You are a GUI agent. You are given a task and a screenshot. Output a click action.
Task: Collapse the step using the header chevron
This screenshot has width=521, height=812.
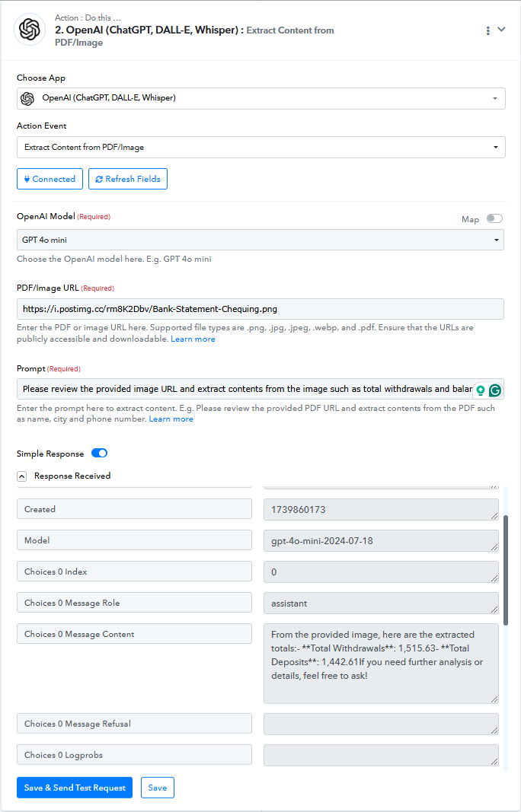point(501,30)
